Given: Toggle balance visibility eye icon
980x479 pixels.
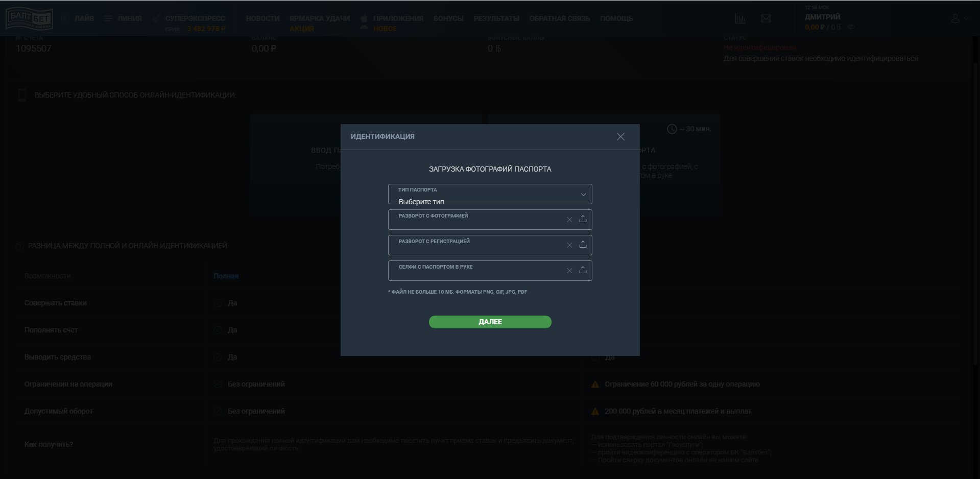Looking at the screenshot, I should coord(851,28).
